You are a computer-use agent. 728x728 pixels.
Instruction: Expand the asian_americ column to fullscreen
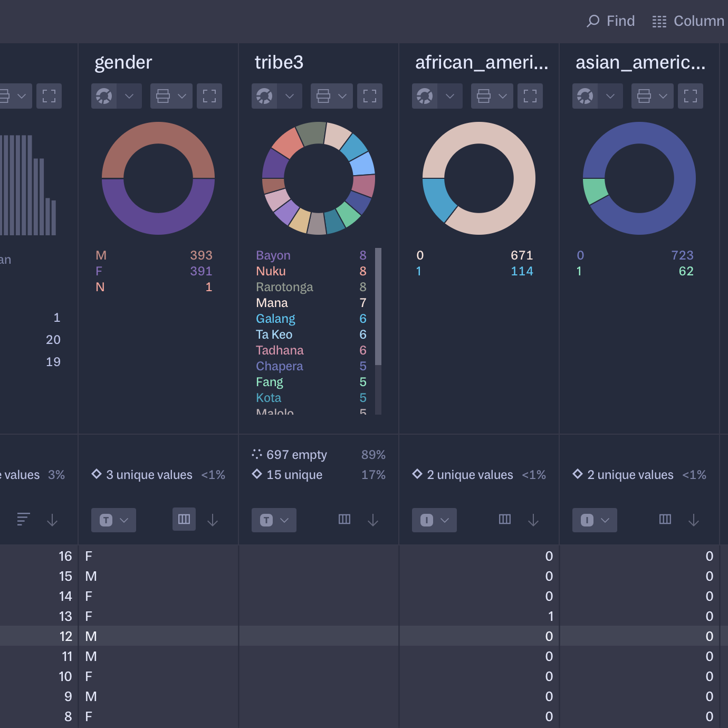point(691,96)
